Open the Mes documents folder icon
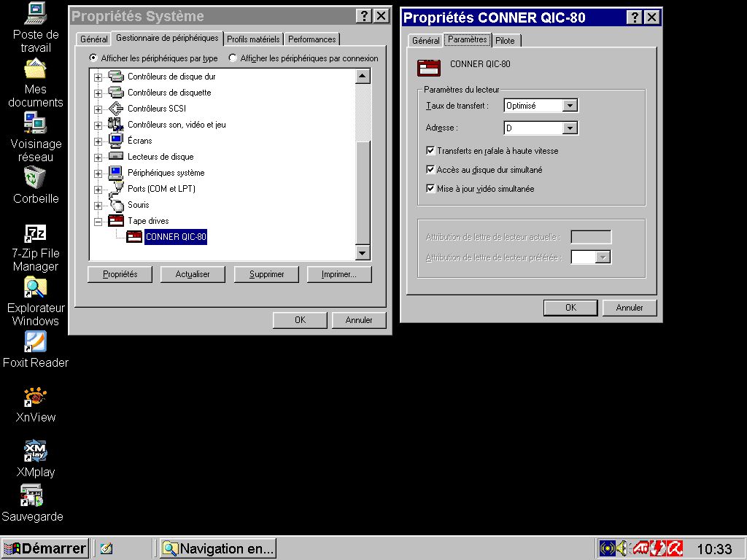Screen dimensions: 747x560 click(36, 69)
